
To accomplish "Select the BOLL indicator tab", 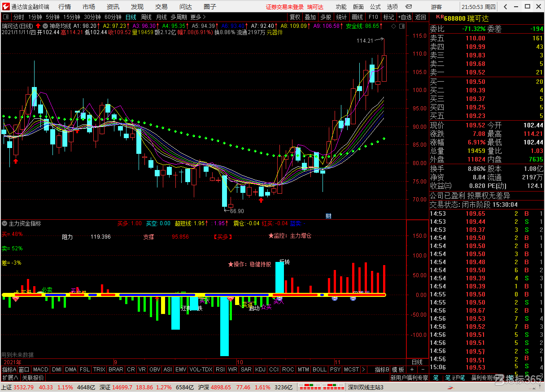I will click(319, 370).
